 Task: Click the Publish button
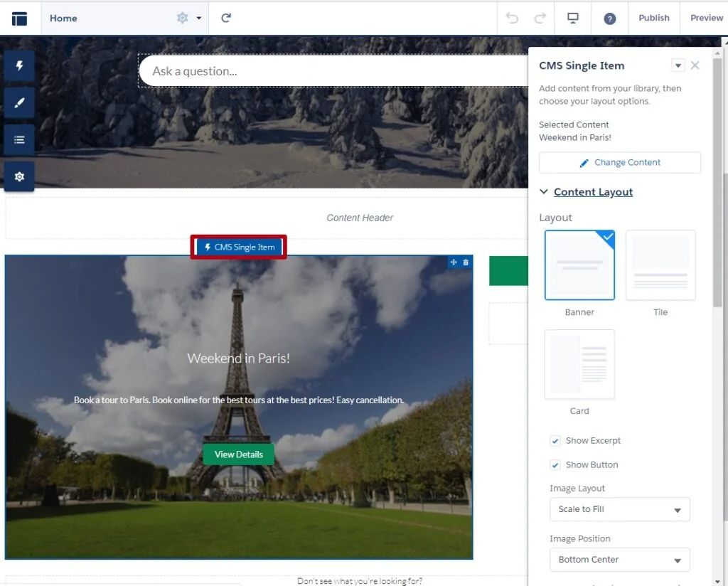654,18
